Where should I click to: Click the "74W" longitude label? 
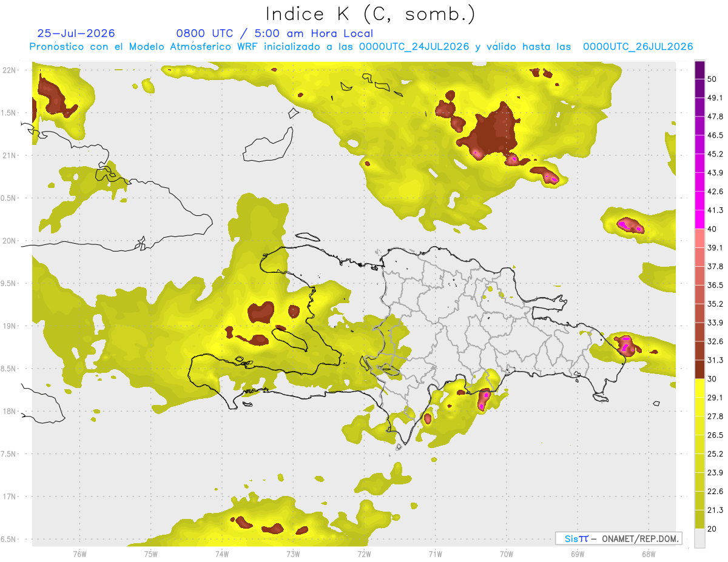point(221,554)
